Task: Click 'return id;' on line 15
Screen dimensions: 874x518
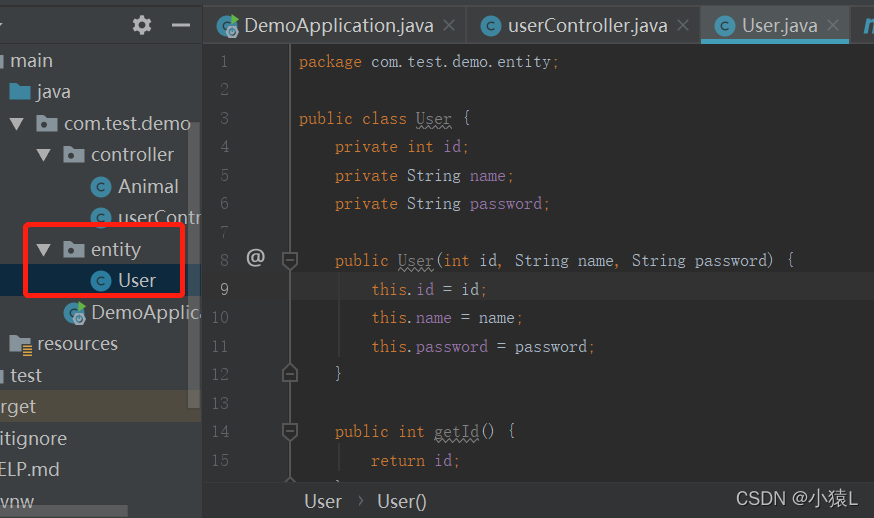Action: [x=415, y=461]
